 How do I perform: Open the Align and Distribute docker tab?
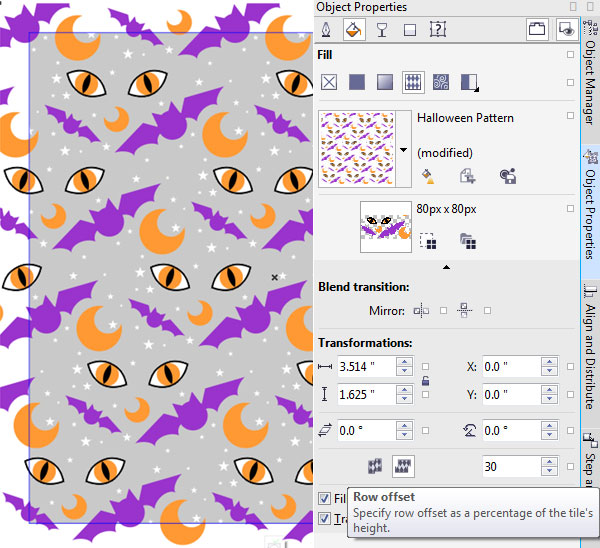tap(590, 350)
